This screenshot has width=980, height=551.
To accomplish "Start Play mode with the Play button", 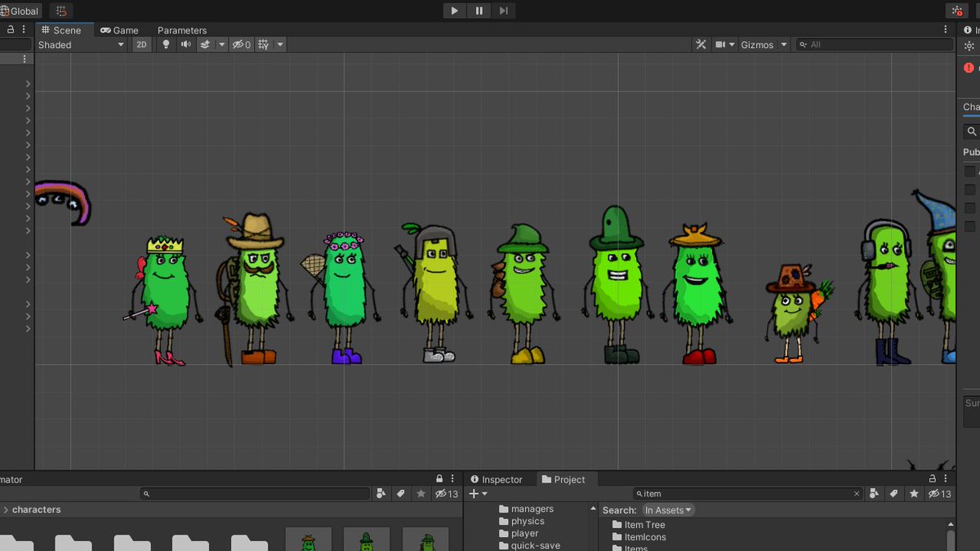I will tap(455, 11).
